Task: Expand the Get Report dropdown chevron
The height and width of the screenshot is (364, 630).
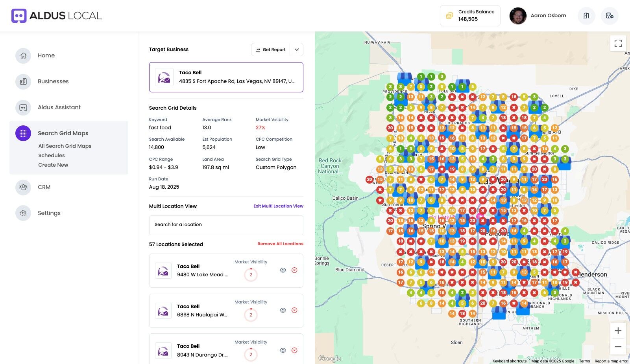Action: (x=297, y=50)
